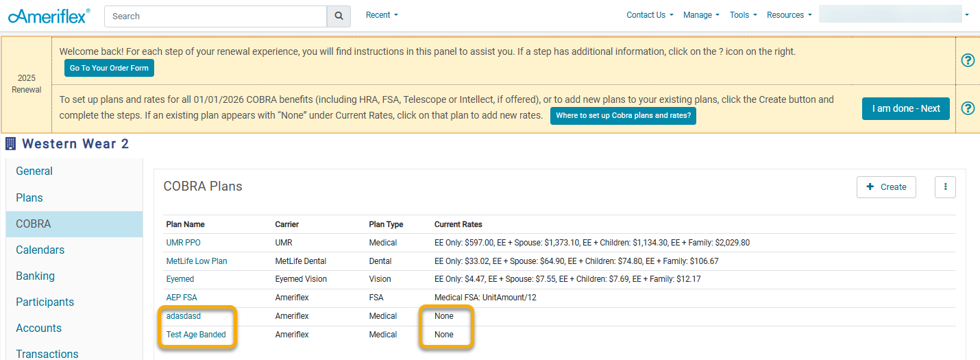Open the vertical three-dot options menu
Image resolution: width=980 pixels, height=360 pixels.
(x=945, y=187)
